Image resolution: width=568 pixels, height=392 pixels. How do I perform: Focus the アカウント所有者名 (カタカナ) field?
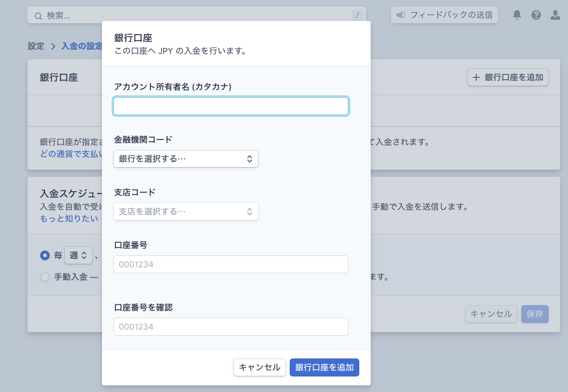coord(230,106)
